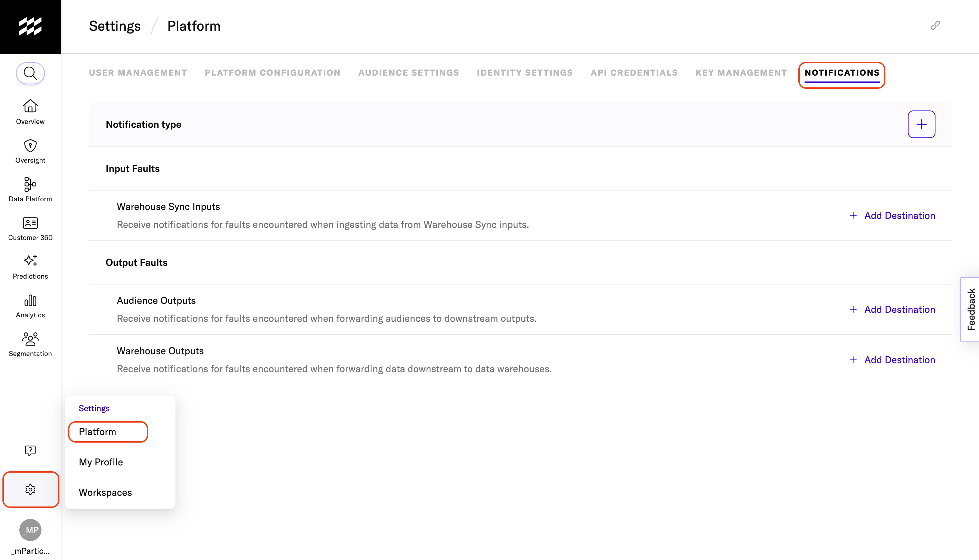Open Analytics bar chart icon

(30, 306)
